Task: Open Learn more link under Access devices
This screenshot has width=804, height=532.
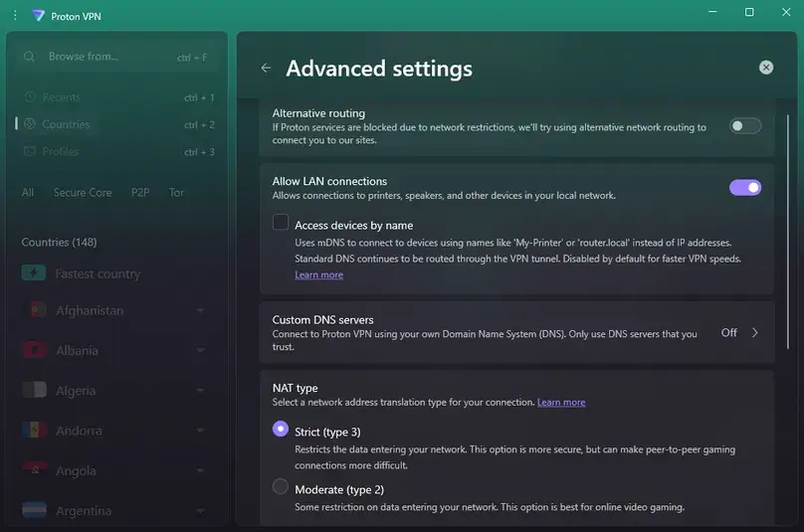Action: [x=319, y=274]
